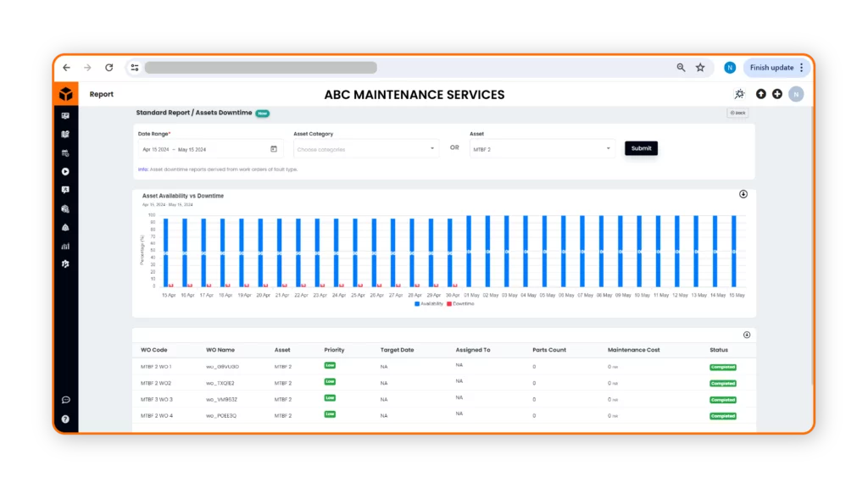Click the Low priority badge of MTBF 2 WO2
The height and width of the screenshot is (488, 868).
click(x=330, y=382)
